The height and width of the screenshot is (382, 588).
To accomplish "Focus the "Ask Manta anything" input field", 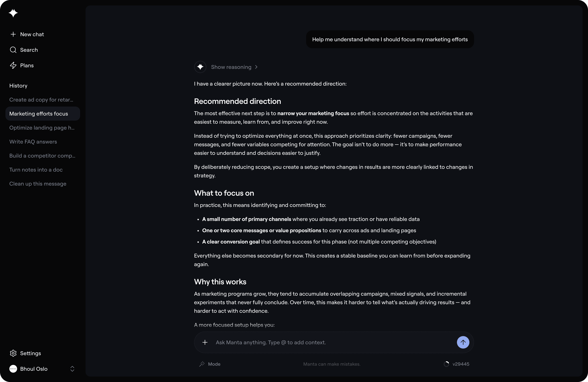I will click(x=331, y=342).
